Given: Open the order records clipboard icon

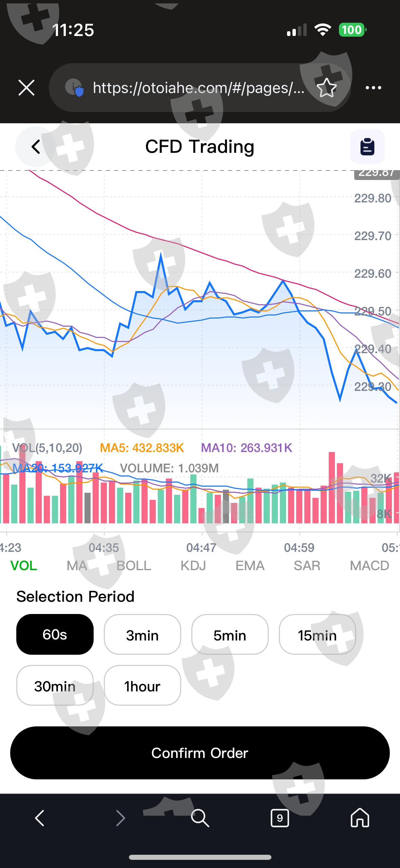Looking at the screenshot, I should coord(367,147).
